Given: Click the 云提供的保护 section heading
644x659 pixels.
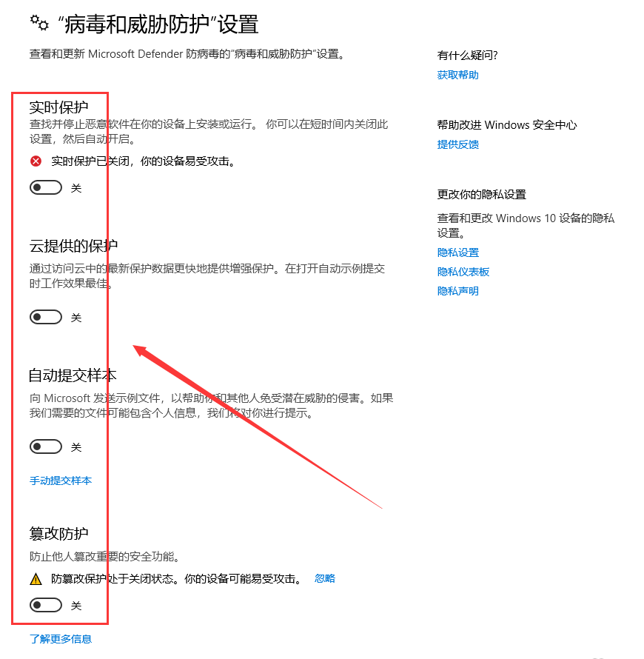Looking at the screenshot, I should pos(73,246).
